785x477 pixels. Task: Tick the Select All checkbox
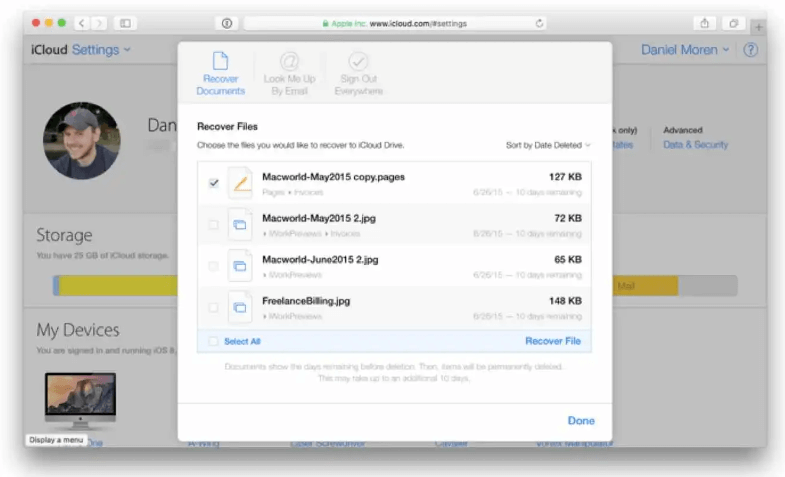tap(214, 341)
